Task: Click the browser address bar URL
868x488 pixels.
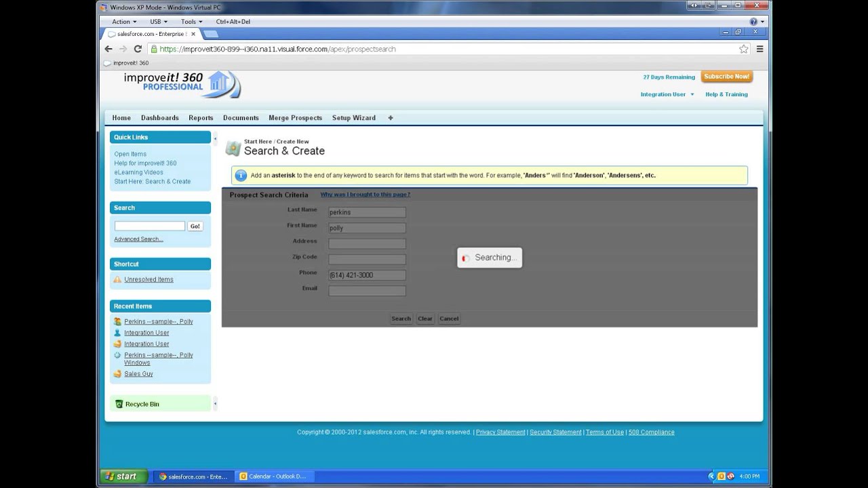Action: pos(277,49)
